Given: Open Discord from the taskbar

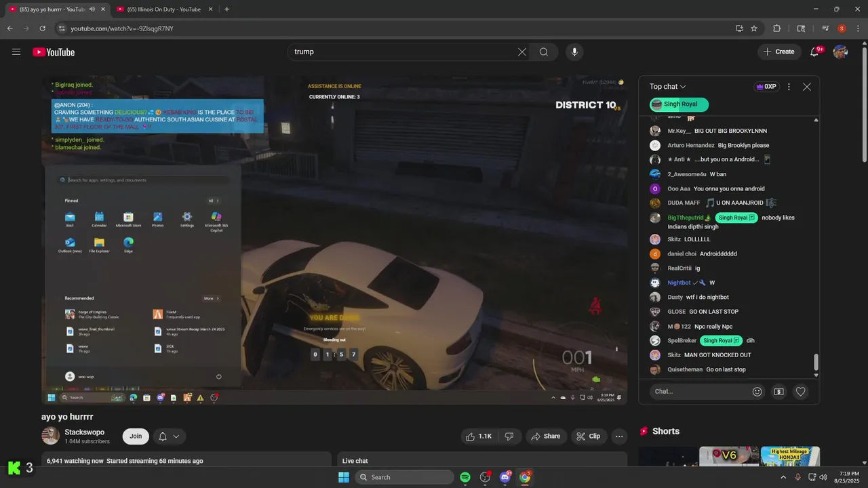Looking at the screenshot, I should [x=505, y=477].
